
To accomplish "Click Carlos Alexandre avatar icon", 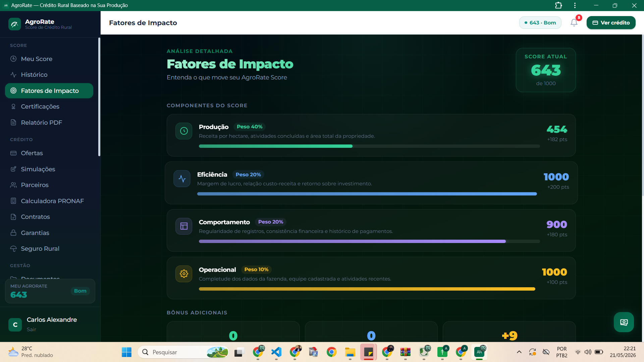I will click(15, 325).
